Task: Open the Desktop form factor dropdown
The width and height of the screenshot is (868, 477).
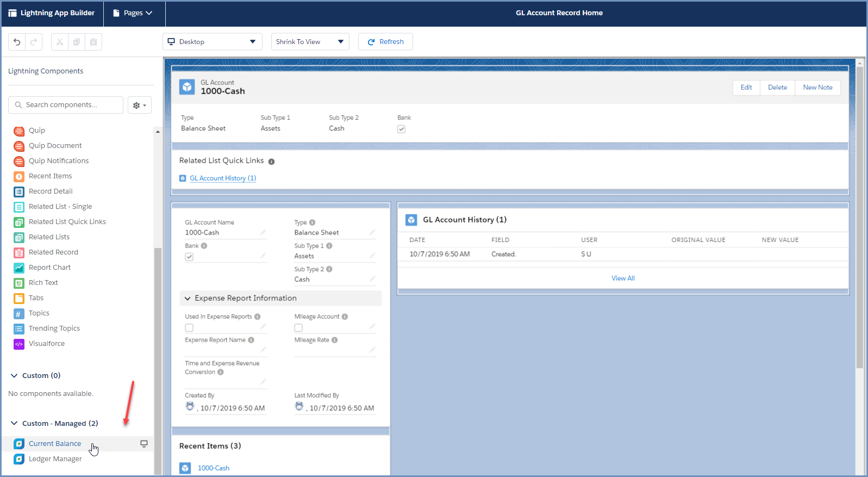Action: pos(213,42)
